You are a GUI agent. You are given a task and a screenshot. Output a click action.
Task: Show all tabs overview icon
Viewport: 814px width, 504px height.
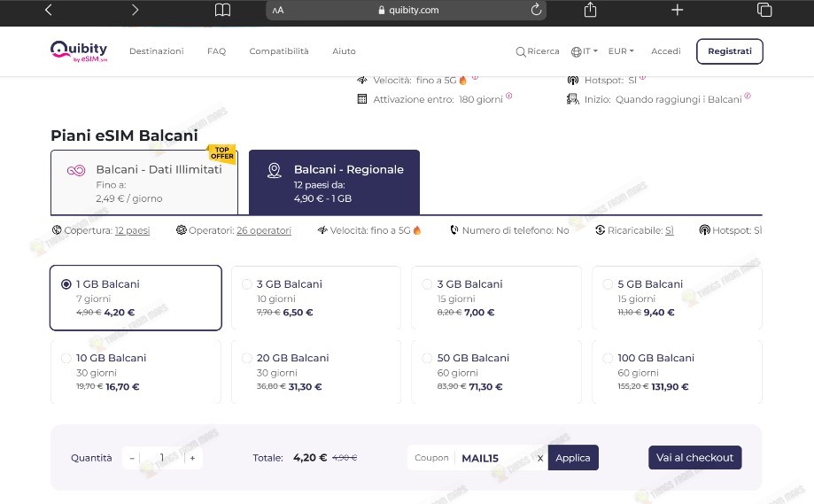point(764,10)
